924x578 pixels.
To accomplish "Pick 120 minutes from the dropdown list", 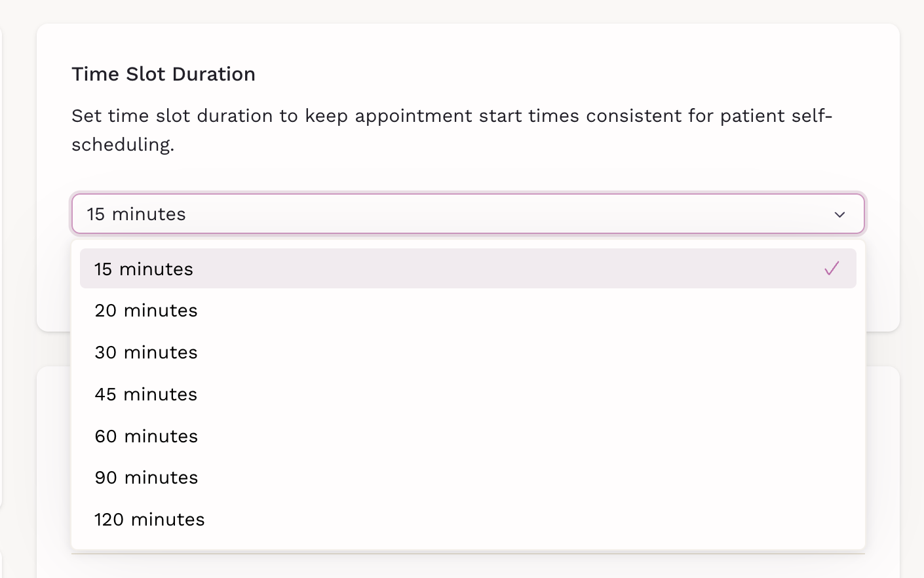I will 149,520.
